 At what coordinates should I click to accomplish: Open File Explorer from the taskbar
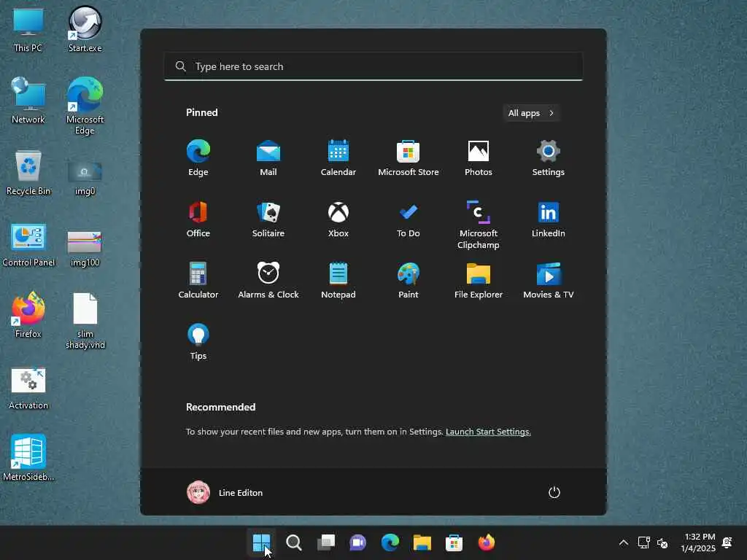(x=422, y=542)
